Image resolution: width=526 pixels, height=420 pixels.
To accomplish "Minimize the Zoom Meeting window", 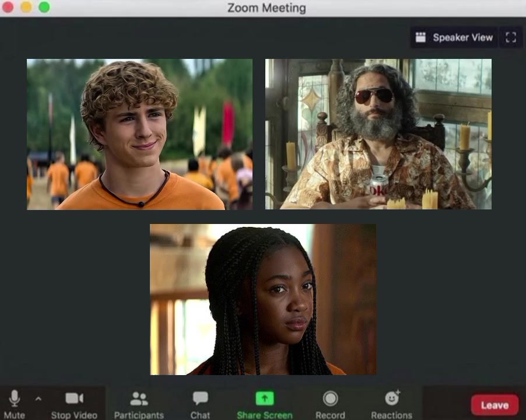I will (26, 7).
